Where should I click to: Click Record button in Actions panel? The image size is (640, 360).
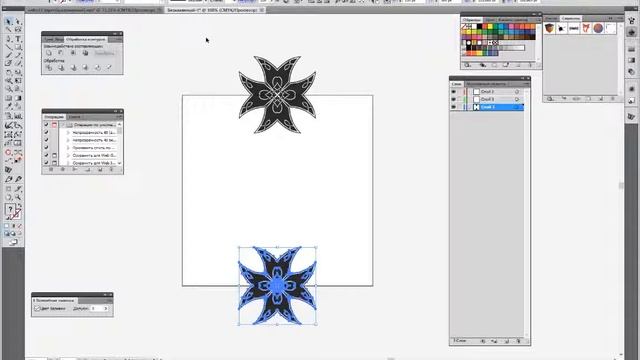63,170
